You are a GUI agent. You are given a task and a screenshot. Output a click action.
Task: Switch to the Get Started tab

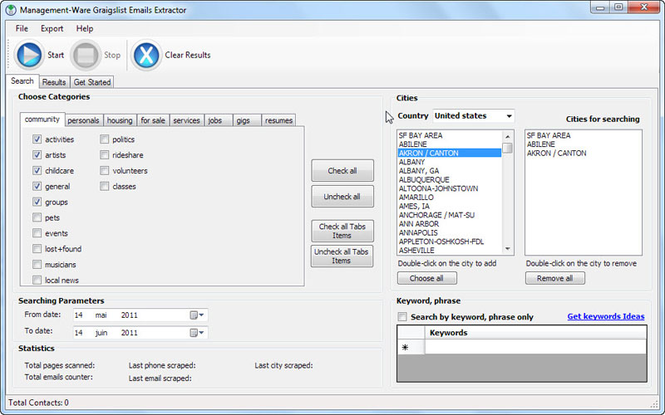pos(92,82)
